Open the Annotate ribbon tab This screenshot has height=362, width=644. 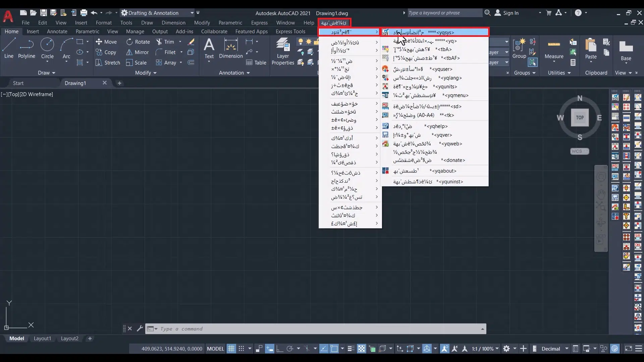click(57, 32)
